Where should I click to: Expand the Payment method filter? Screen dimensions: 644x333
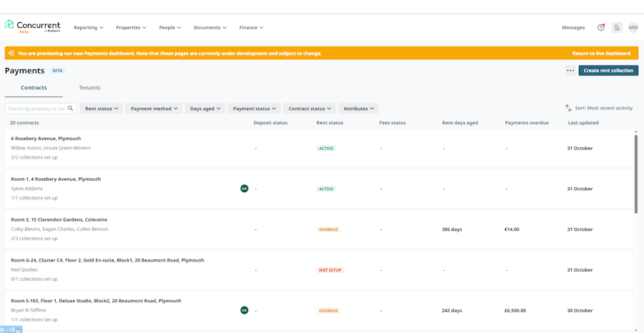point(154,109)
